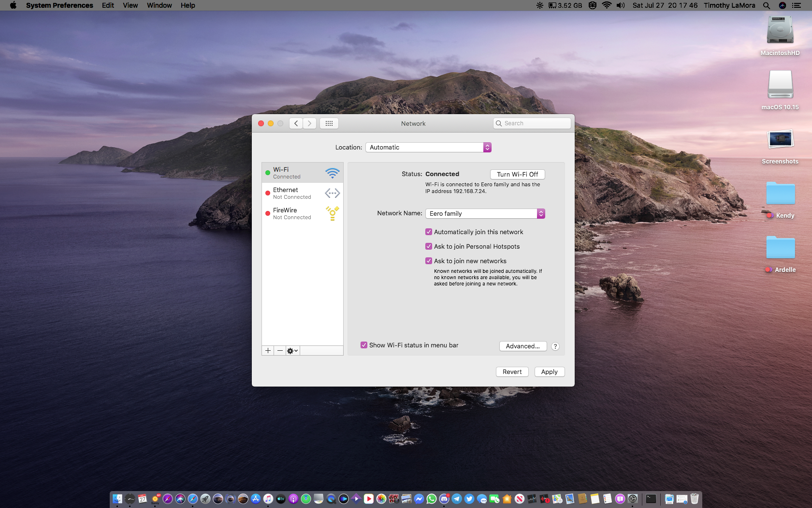Open the Window menu
The width and height of the screenshot is (812, 508).
159,5
